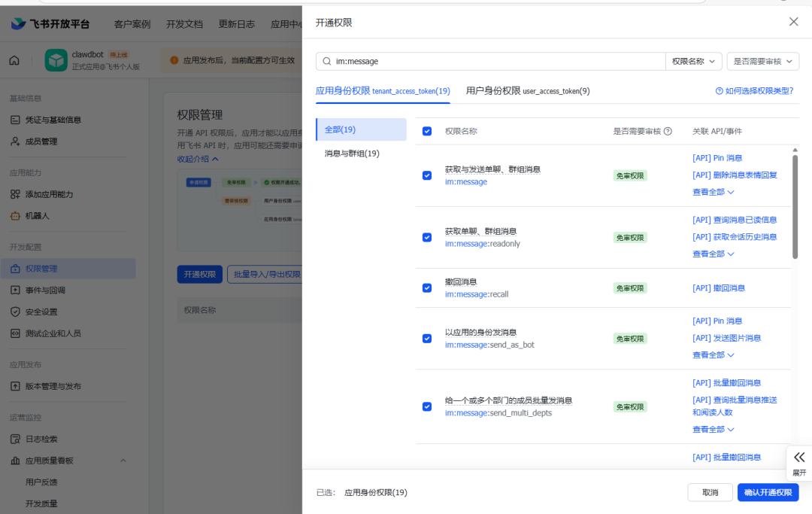Image resolution: width=812 pixels, height=514 pixels.
Task: Open 成员管理 sidebar icon
Action: pos(15,141)
